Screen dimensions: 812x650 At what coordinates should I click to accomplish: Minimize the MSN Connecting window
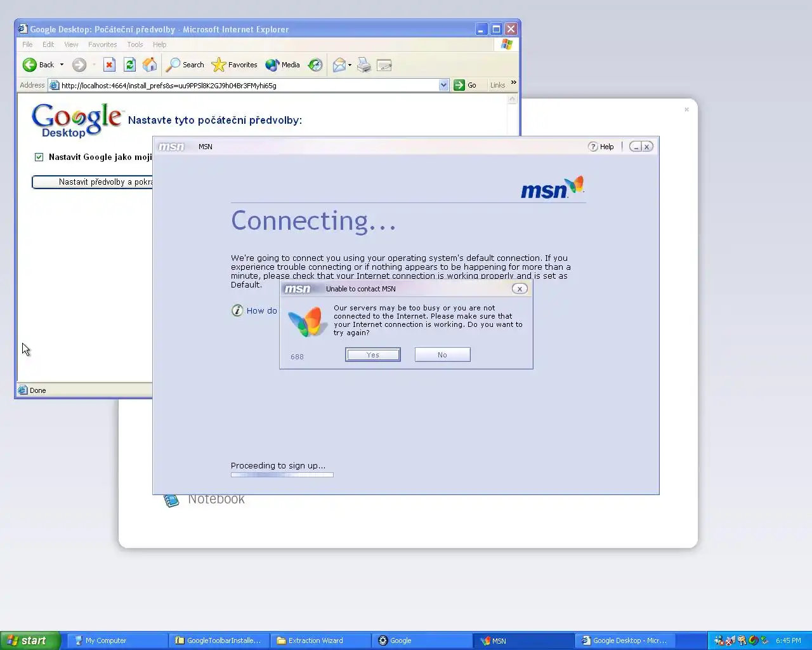pos(636,147)
